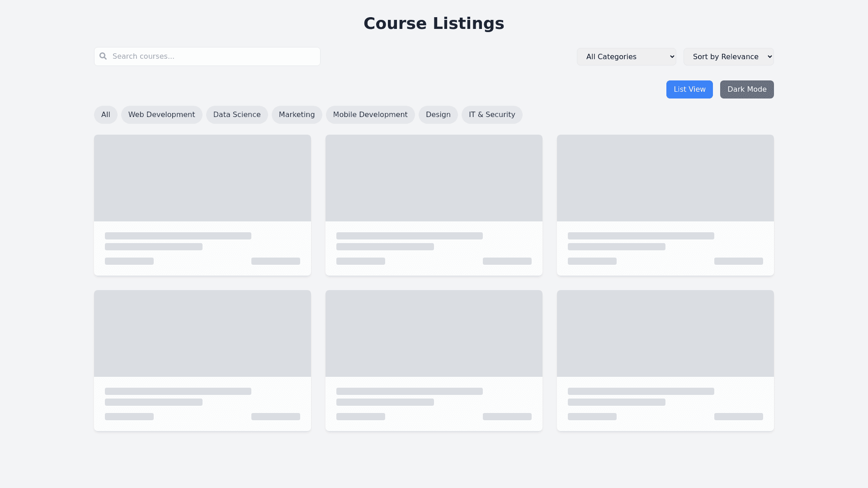Pick the Design category chip
868x488 pixels.
(x=438, y=115)
